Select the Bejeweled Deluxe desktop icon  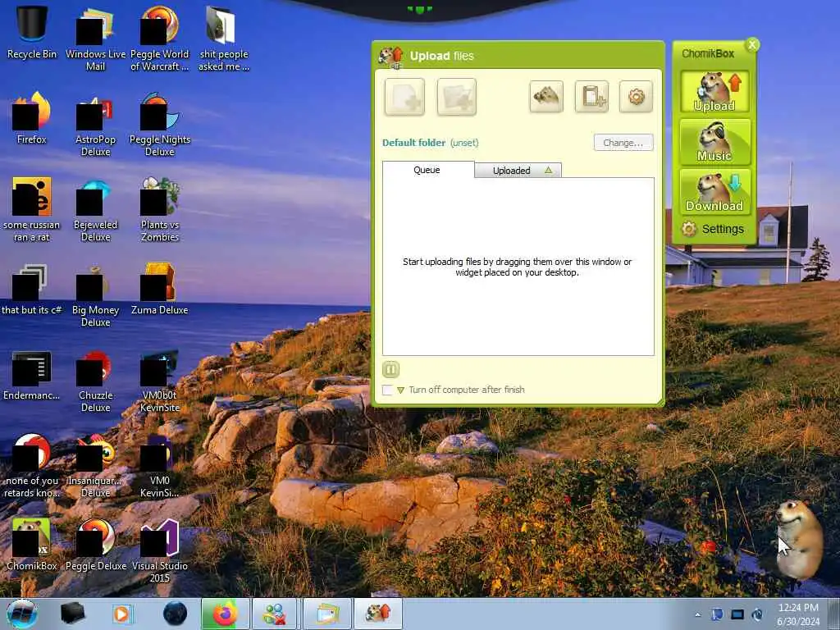click(x=95, y=209)
